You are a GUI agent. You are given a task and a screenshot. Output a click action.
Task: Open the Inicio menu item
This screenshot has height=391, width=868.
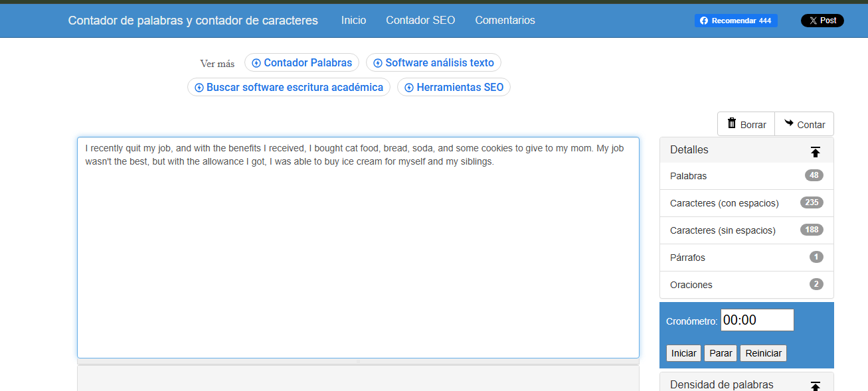[353, 21]
